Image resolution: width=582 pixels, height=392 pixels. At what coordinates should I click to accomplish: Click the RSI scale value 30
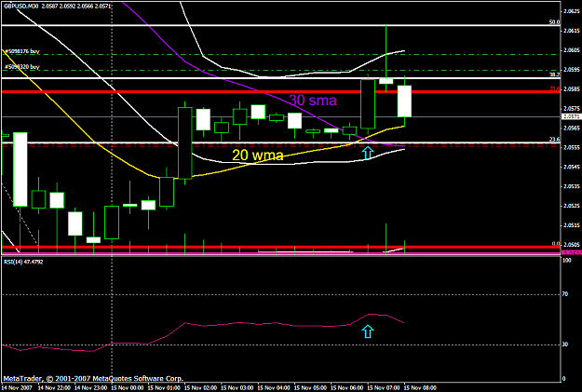click(565, 345)
